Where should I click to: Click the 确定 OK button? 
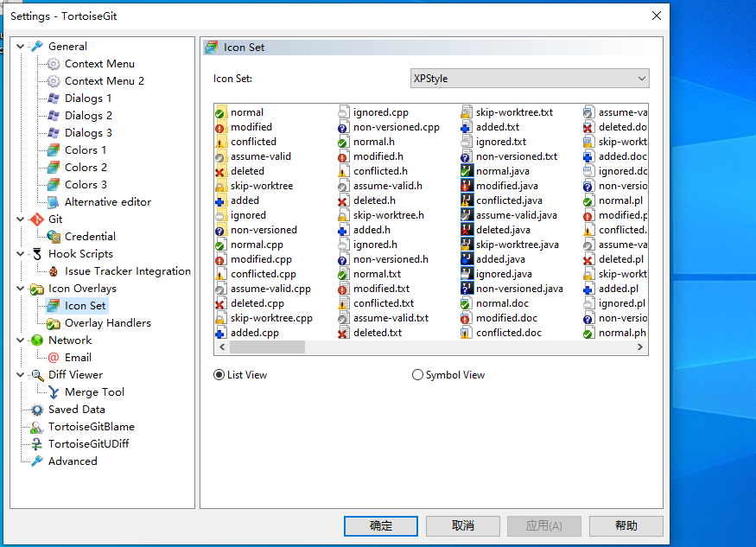coord(381,525)
